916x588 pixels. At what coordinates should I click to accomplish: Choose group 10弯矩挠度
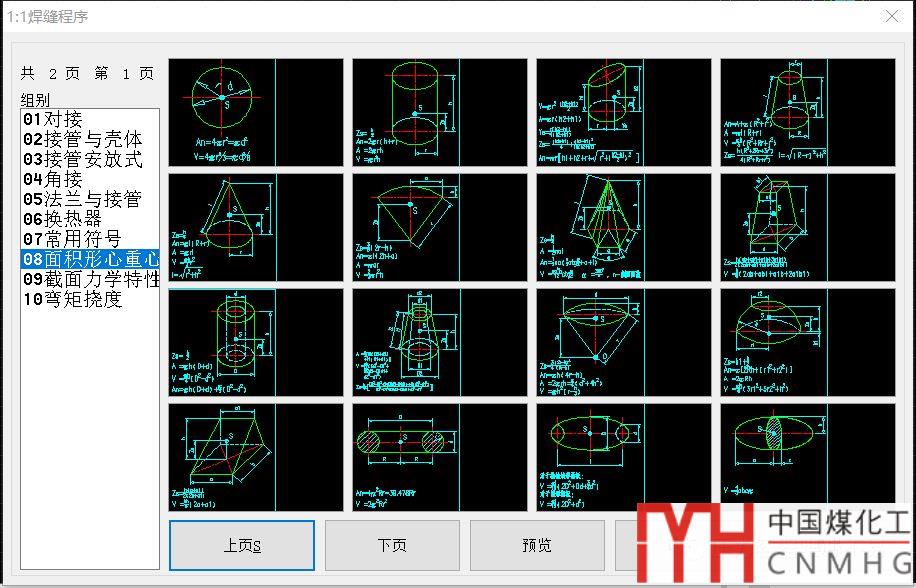(x=90, y=299)
